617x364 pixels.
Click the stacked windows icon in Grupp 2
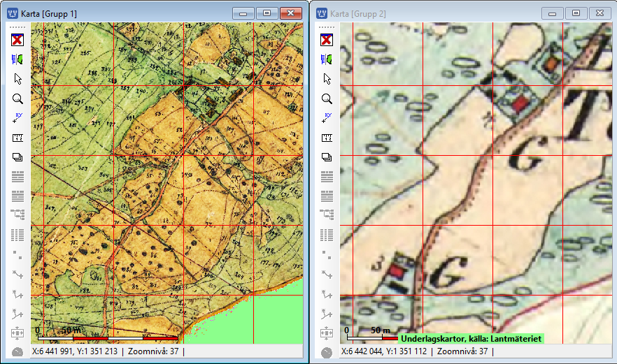click(327, 157)
